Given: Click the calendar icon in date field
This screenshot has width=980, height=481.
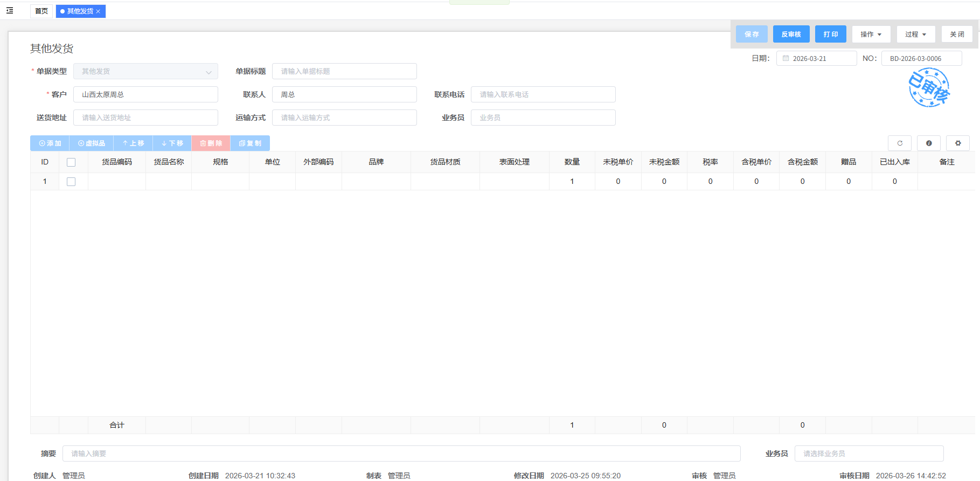Looking at the screenshot, I should point(786,59).
